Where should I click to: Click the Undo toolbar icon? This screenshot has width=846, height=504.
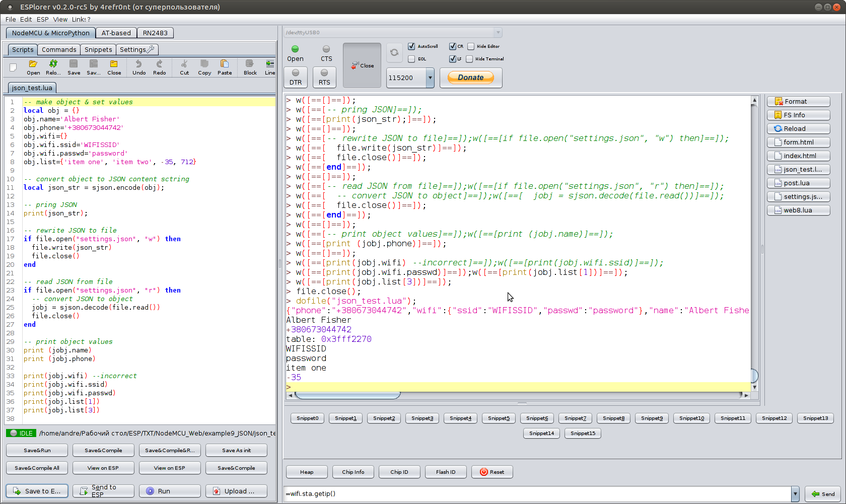coord(138,64)
